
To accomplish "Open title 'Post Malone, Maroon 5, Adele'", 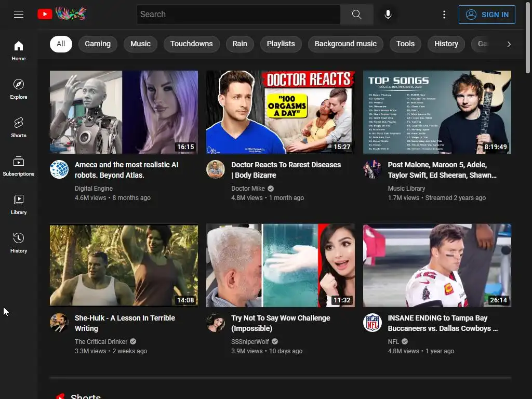I will tap(442, 170).
